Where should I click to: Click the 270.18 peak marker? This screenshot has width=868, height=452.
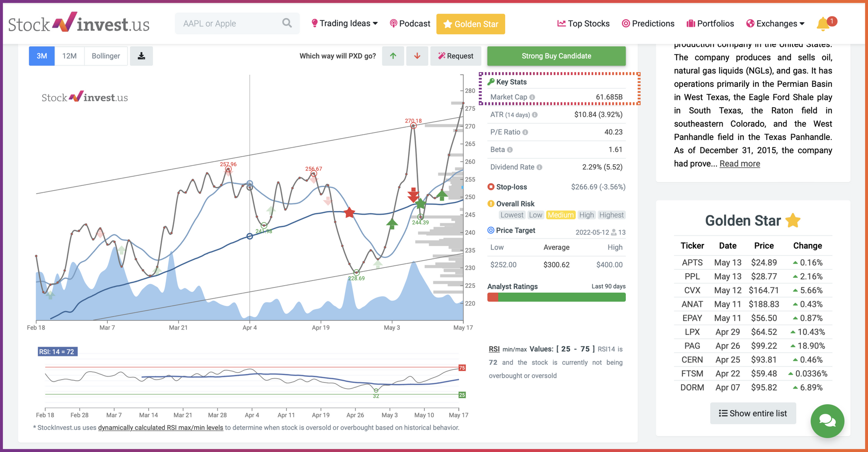tap(414, 125)
